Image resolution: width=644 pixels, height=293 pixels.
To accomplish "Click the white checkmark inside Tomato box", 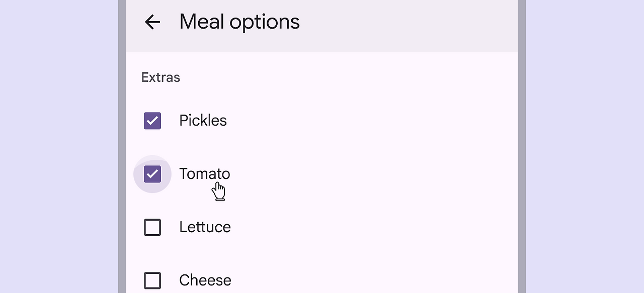I will pos(152,174).
